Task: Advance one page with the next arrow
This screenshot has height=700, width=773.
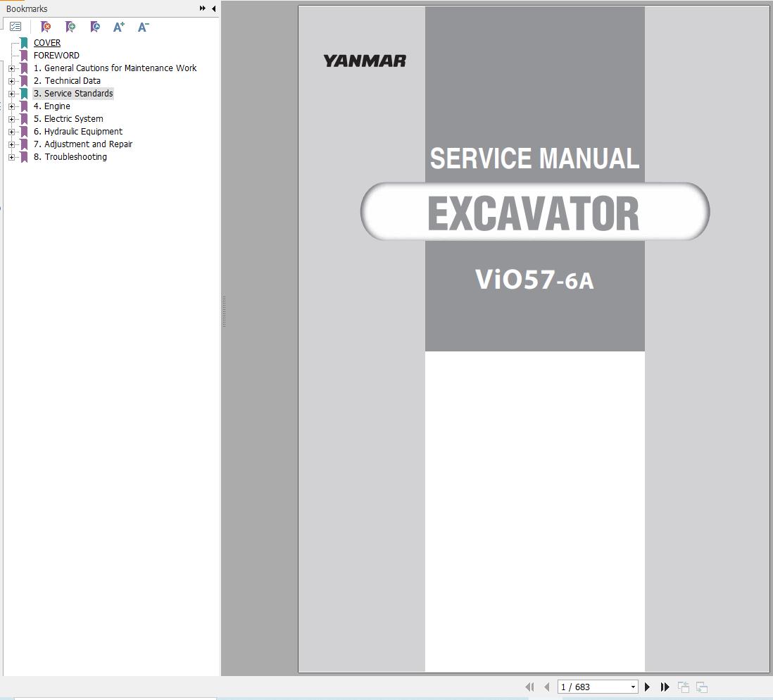Action: 647,687
